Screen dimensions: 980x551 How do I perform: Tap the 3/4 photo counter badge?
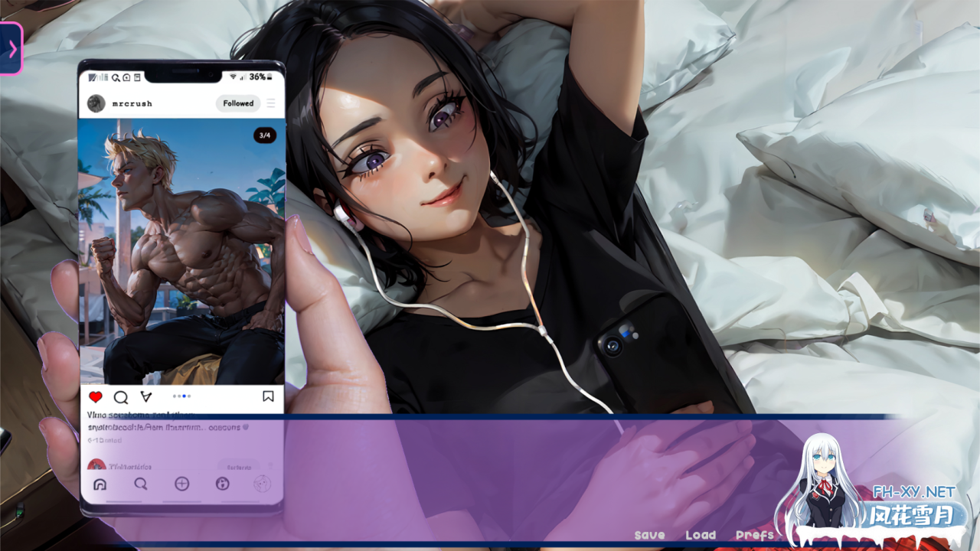tap(264, 135)
